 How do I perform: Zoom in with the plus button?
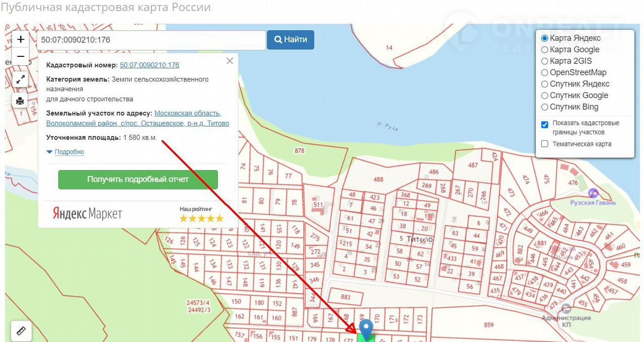(x=21, y=39)
